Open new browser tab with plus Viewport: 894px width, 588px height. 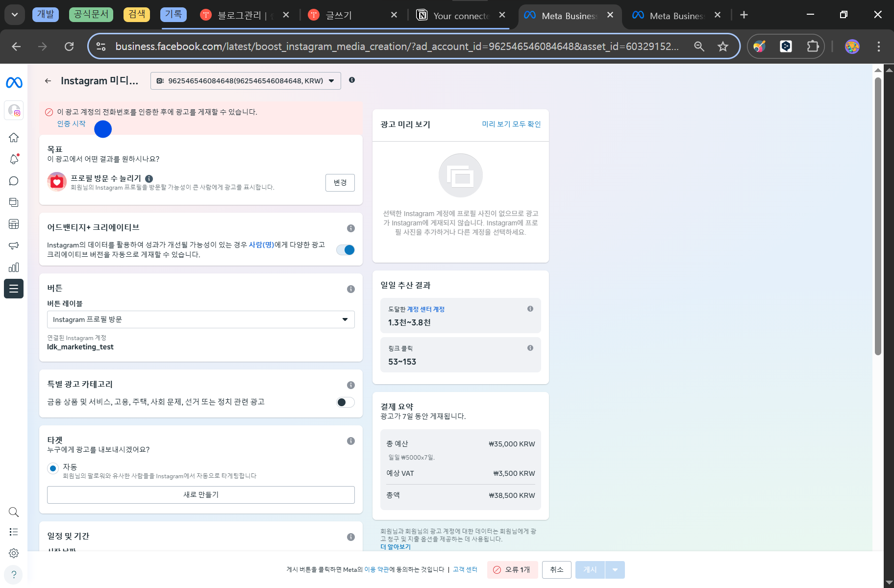tap(744, 15)
